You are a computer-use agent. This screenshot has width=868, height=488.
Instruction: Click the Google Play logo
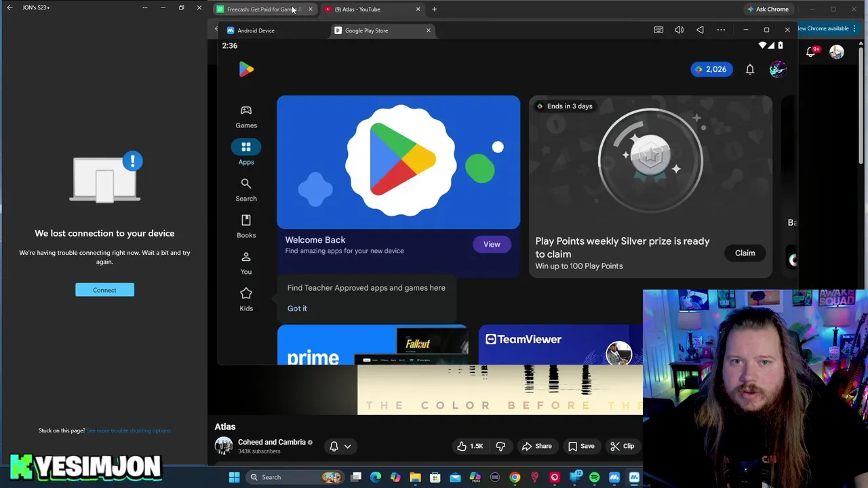[x=246, y=69]
